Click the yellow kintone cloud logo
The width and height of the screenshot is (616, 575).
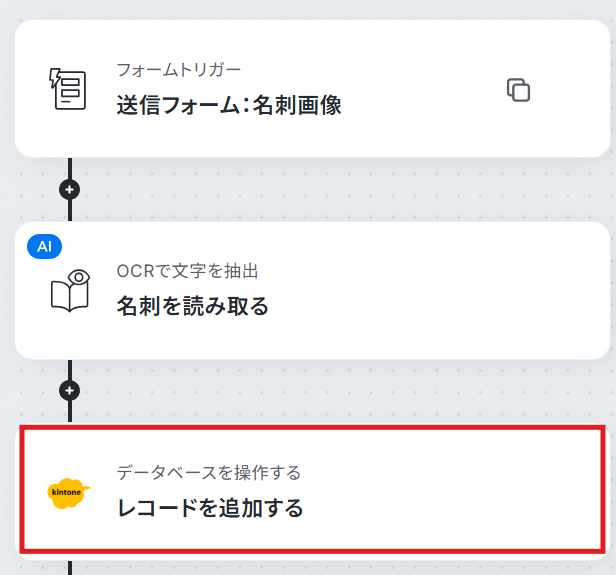click(69, 493)
